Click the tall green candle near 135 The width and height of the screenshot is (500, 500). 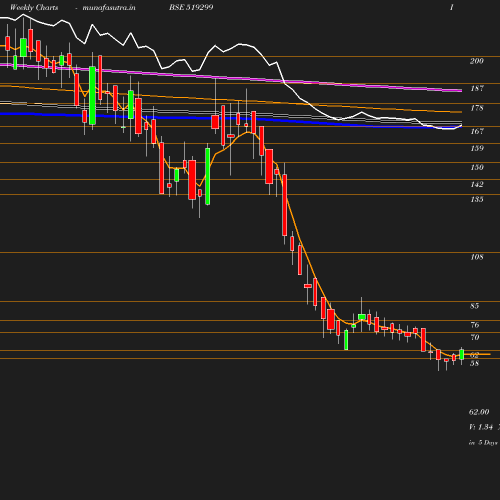coord(208,176)
